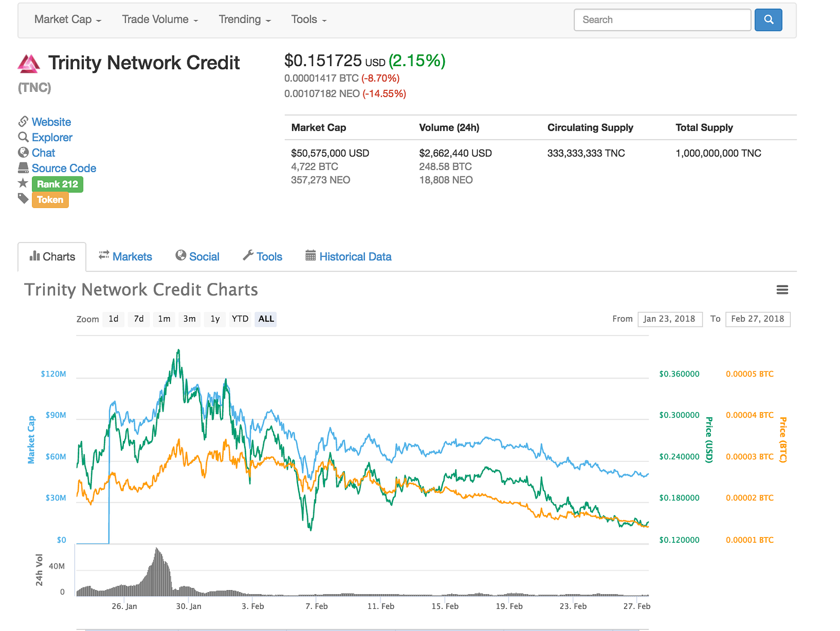Image resolution: width=840 pixels, height=631 pixels.
Task: Click the calendar icon on Historical Data tab
Action: pyautogui.click(x=311, y=256)
